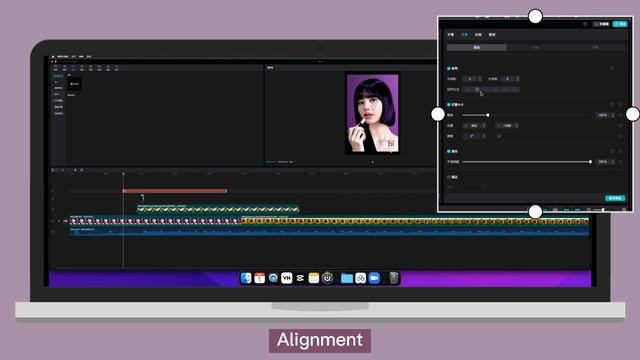This screenshot has width=640, height=360.
Task: Toggle the first checked section checkbox in panel
Action: coord(449,69)
